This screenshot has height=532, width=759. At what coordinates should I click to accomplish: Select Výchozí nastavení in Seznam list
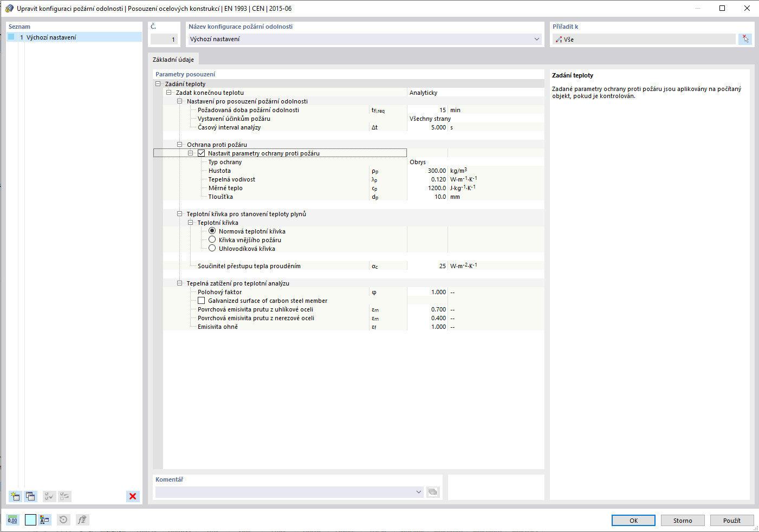coord(74,37)
